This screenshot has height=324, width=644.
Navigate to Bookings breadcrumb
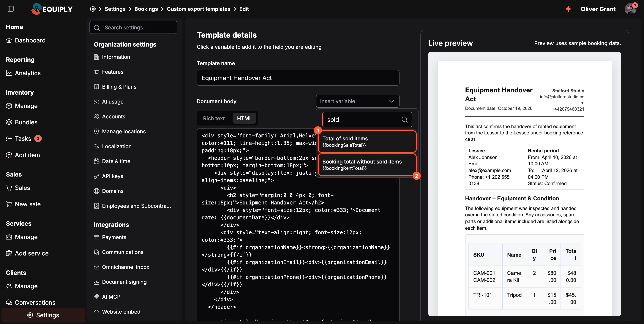(x=146, y=9)
